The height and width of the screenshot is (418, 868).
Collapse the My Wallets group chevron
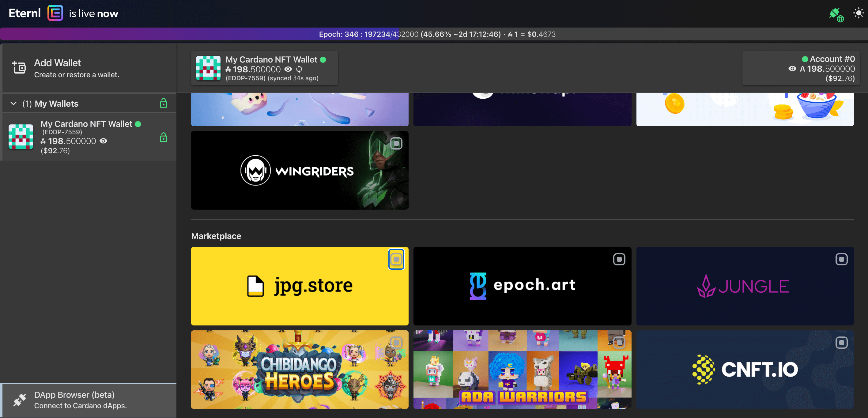(13, 104)
